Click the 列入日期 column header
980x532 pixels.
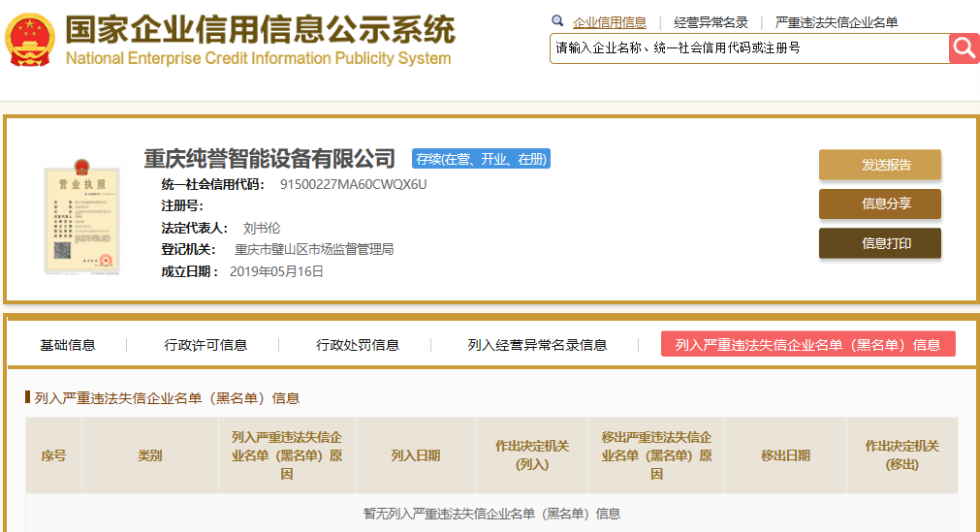click(416, 455)
